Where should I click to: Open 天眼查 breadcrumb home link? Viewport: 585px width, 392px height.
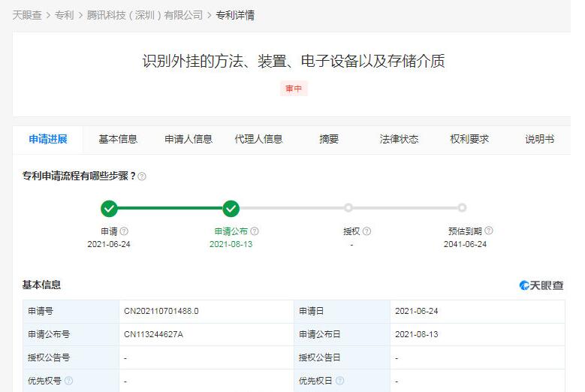pos(27,15)
